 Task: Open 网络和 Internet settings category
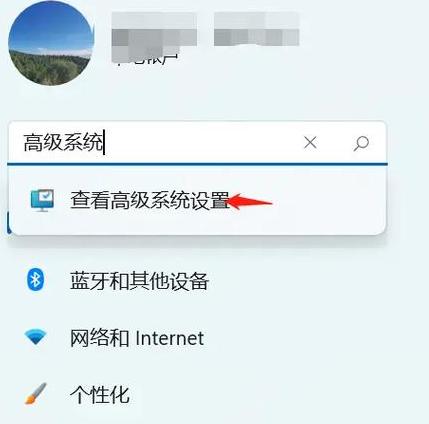pyautogui.click(x=137, y=338)
